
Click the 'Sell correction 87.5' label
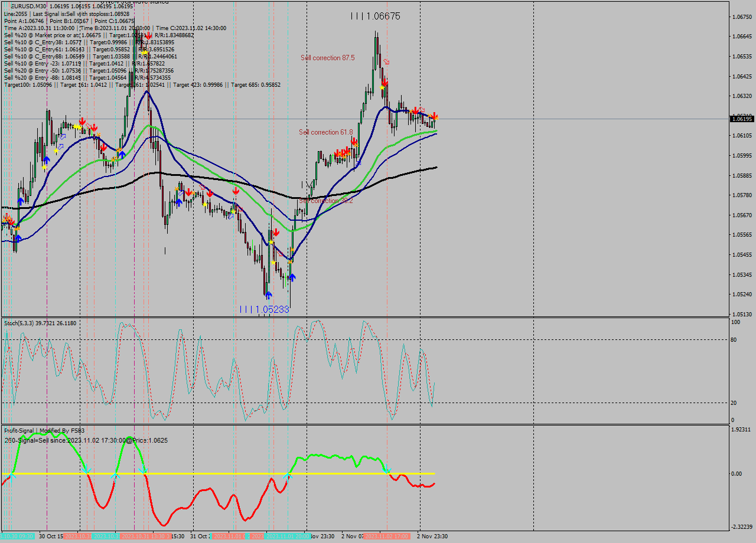(328, 58)
